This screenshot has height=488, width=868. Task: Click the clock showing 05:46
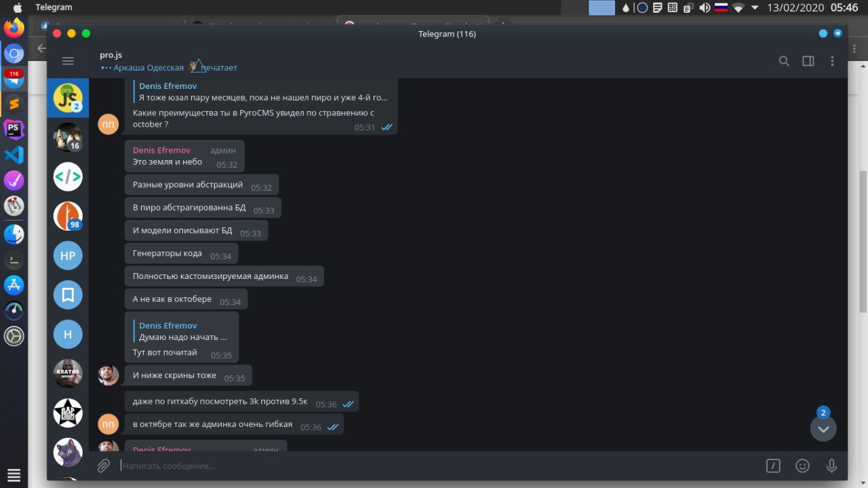pyautogui.click(x=844, y=7)
